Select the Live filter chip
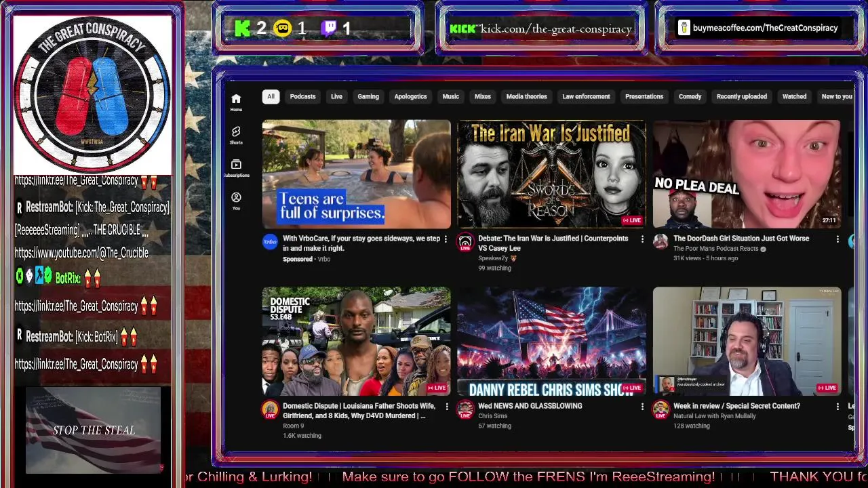Viewport: 868px width, 488px height. (x=336, y=96)
